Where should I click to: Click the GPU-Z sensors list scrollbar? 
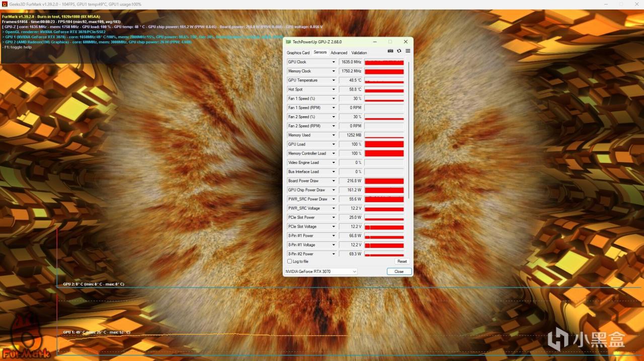pyautogui.click(x=409, y=130)
